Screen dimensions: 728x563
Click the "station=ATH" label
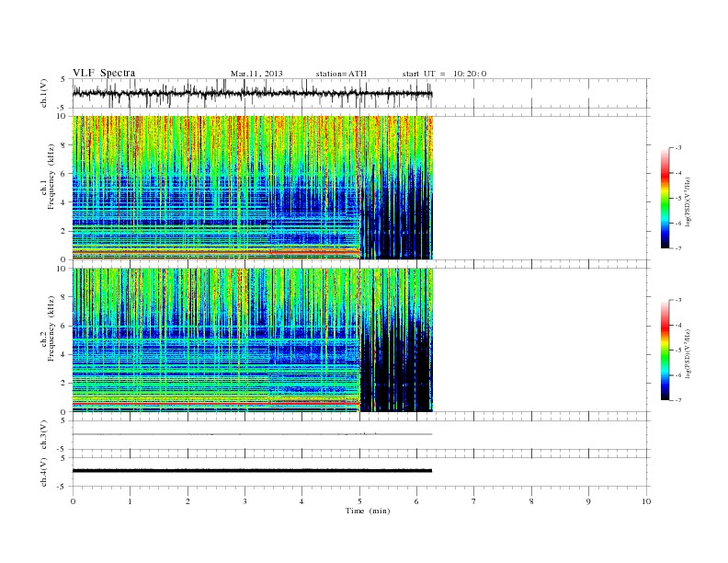click(x=341, y=74)
